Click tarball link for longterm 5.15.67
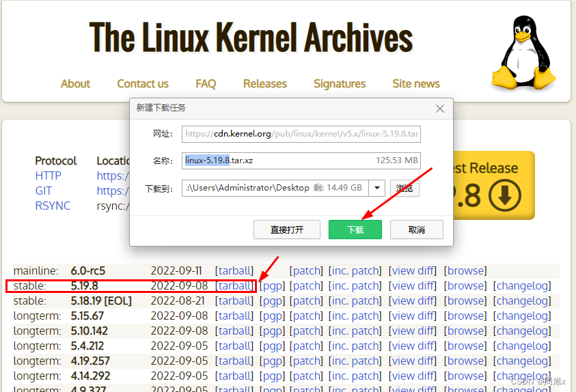This screenshot has height=392, width=576. [x=234, y=316]
